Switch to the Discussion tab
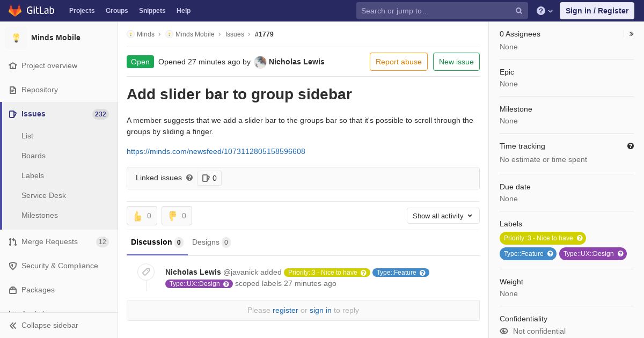Viewport: 644px width, 338px height. point(157,243)
